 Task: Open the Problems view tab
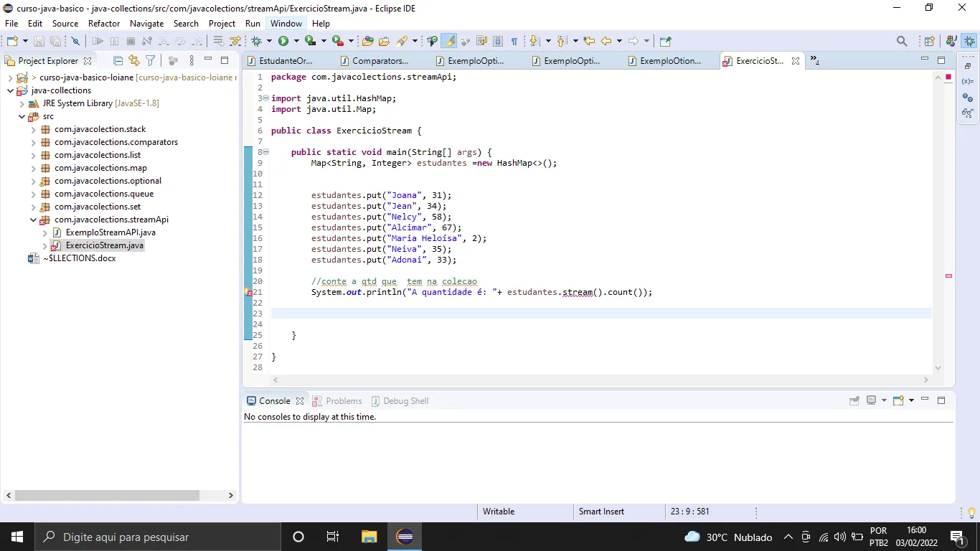pos(338,401)
